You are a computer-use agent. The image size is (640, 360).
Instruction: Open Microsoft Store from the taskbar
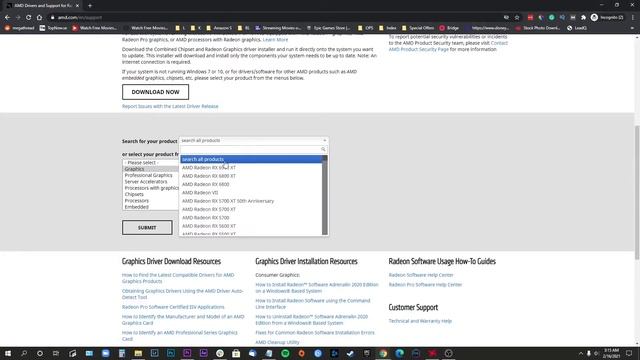pos(236,353)
